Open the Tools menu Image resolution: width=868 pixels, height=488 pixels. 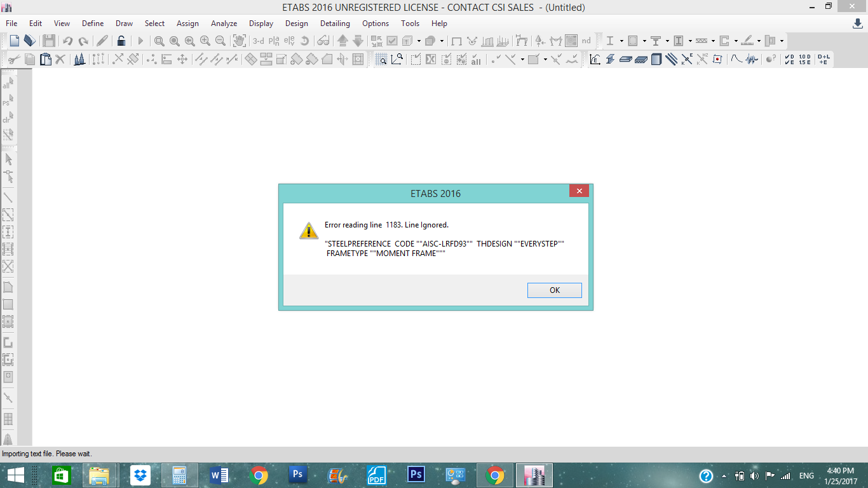point(410,24)
